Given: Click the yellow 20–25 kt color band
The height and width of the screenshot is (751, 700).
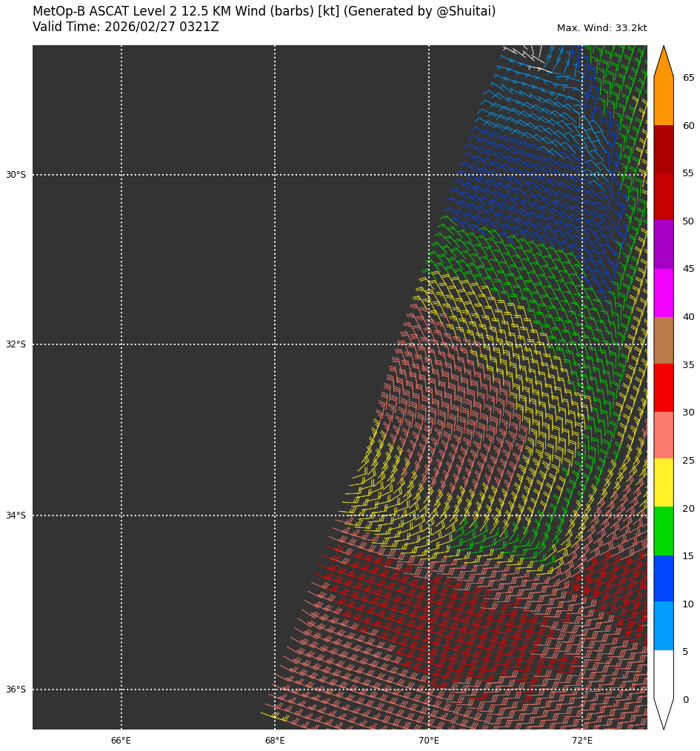Looking at the screenshot, I should pyautogui.click(x=663, y=482).
